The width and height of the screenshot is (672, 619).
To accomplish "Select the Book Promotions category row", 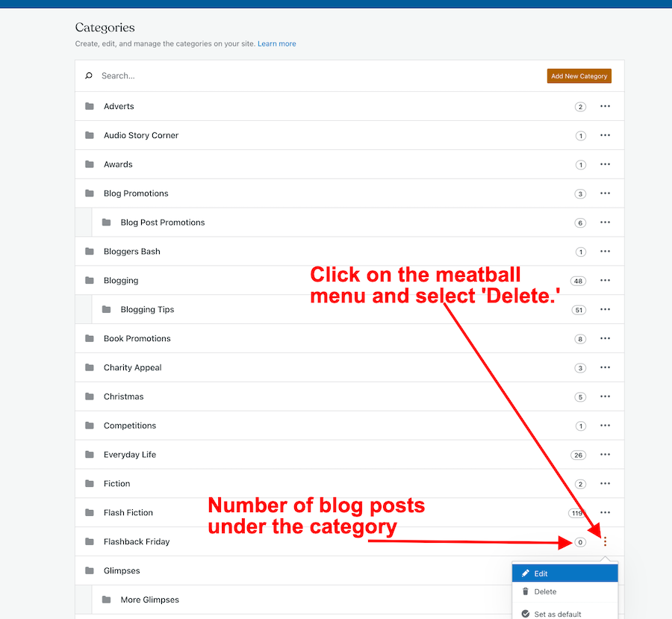I will point(137,339).
